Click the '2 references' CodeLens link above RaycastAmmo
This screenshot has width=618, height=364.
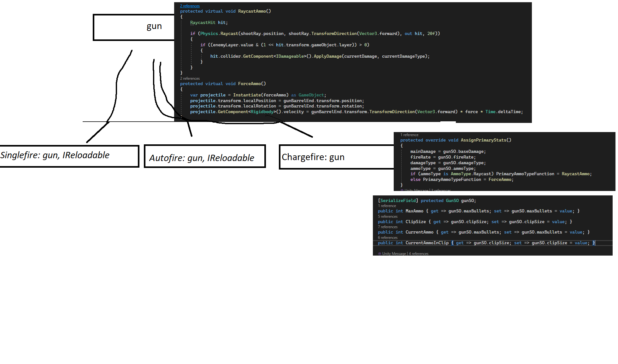(189, 6)
